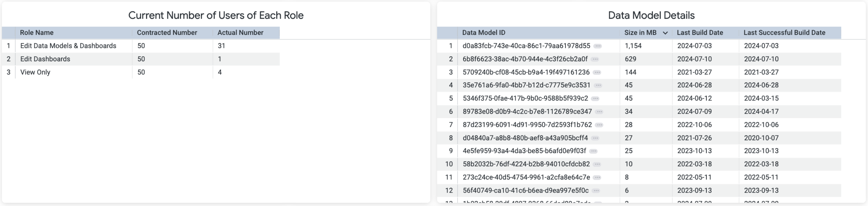The image size is (868, 206).
Task: Sort by Last Build Date header
Action: tap(700, 33)
